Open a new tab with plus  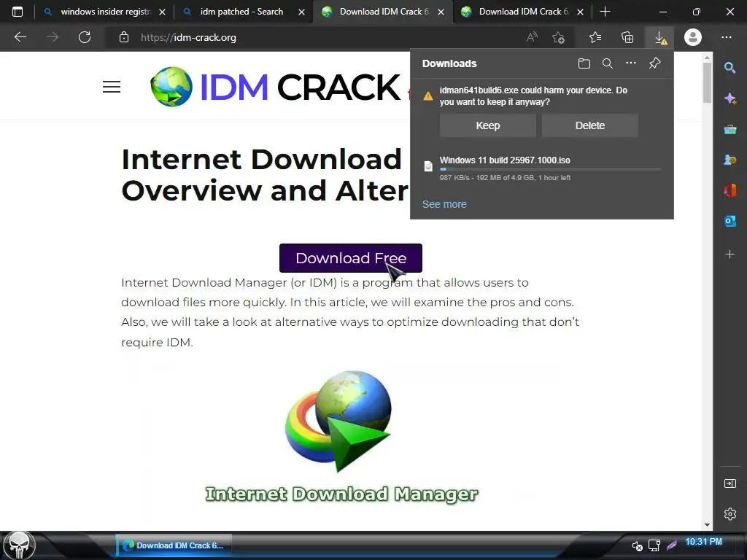605,12
